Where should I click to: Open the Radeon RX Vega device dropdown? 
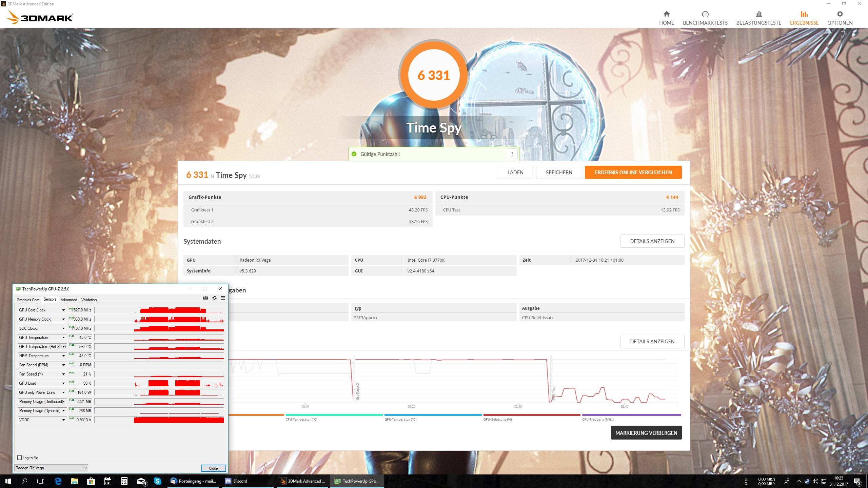pos(51,468)
